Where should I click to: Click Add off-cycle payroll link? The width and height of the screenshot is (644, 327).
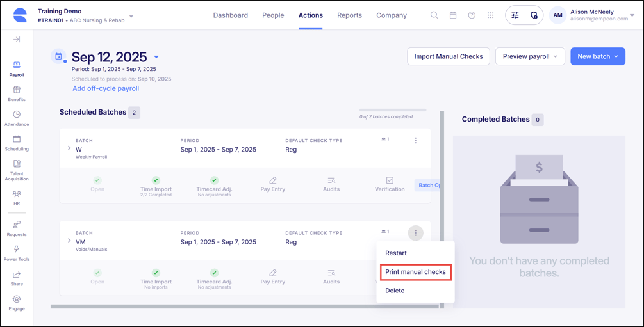pyautogui.click(x=106, y=88)
